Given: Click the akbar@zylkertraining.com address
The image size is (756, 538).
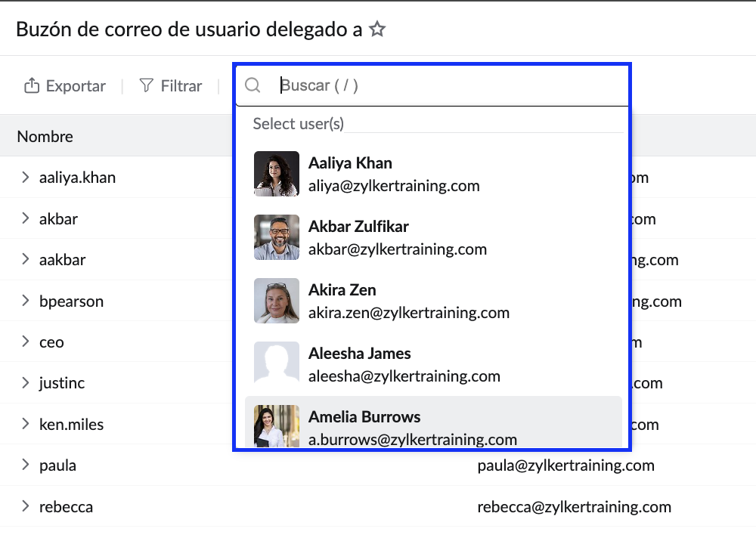Looking at the screenshot, I should pos(398,249).
